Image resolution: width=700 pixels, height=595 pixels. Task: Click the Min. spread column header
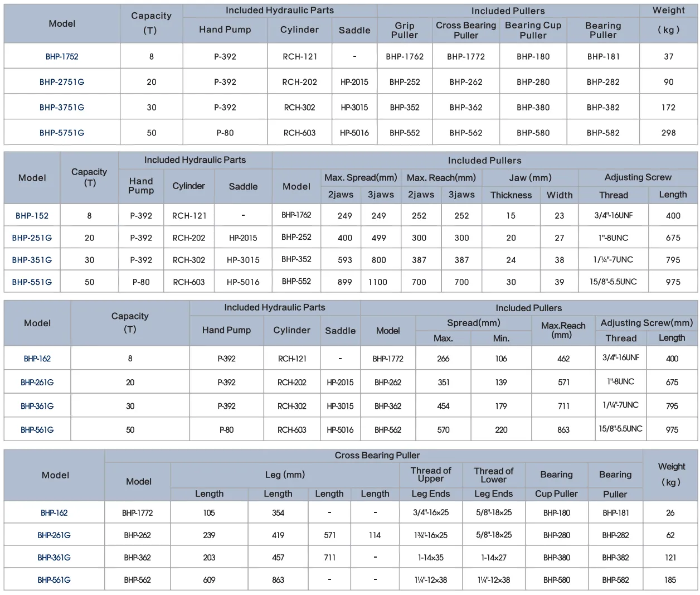(x=501, y=338)
